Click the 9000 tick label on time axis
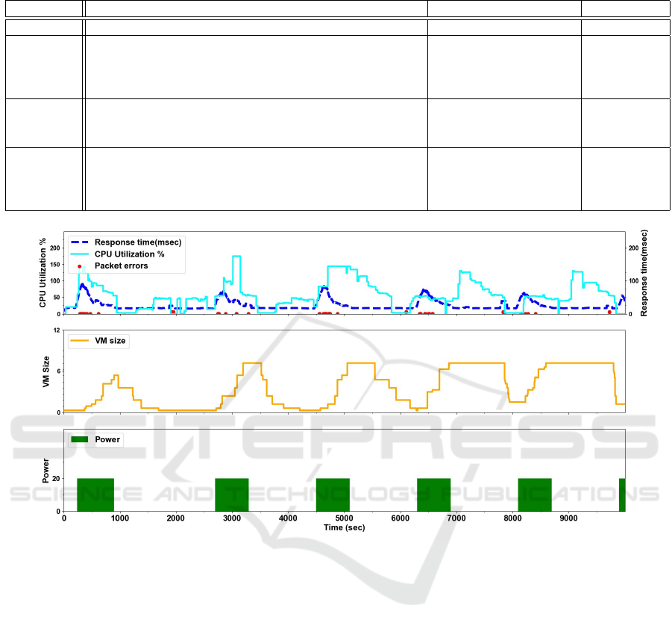 click(569, 518)
